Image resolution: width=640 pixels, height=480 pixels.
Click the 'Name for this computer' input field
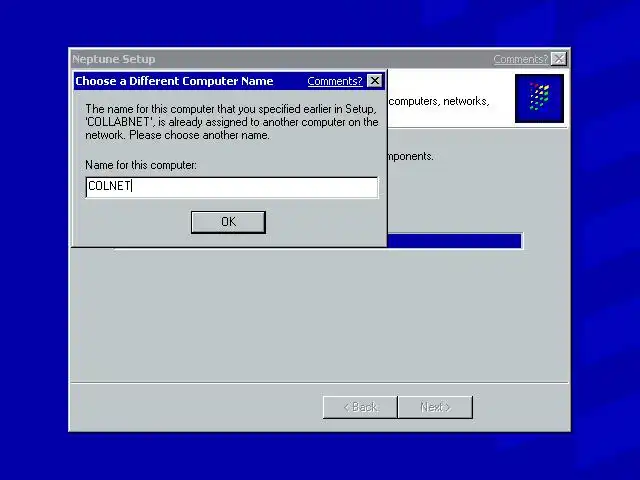(232, 187)
